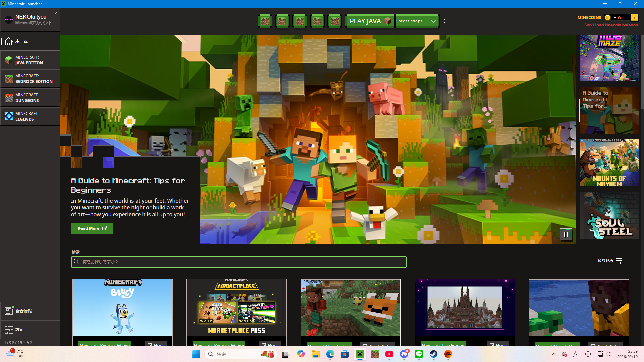Click the yellow plus Minecoins icon
The width and height of the screenshot is (644, 362).
634,18
